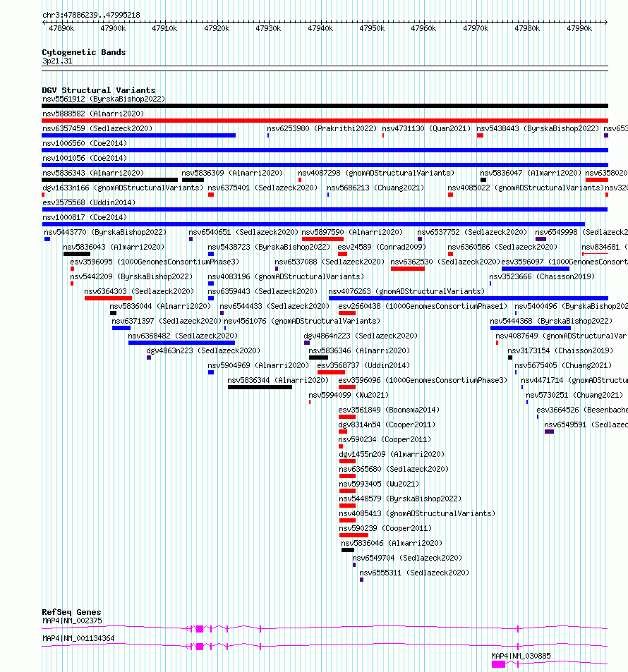The image size is (628, 672).
Task: Select the nsv5438443 red variant marker
Action: click(x=480, y=135)
